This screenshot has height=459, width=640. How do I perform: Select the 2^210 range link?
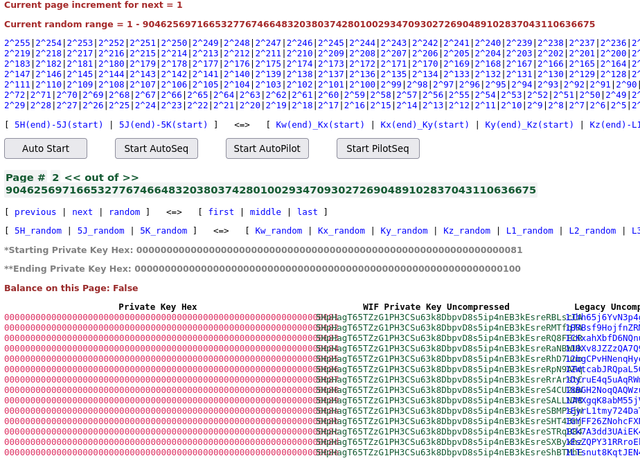pos(300,53)
